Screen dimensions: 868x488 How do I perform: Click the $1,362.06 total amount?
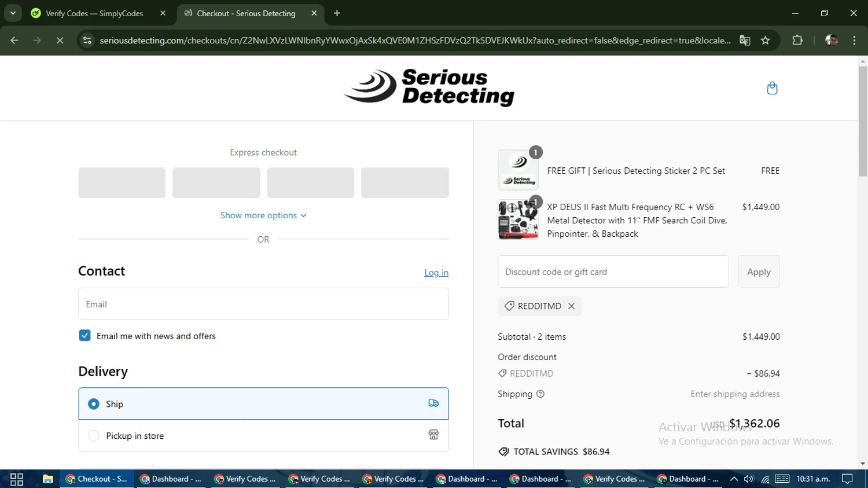pyautogui.click(x=755, y=423)
